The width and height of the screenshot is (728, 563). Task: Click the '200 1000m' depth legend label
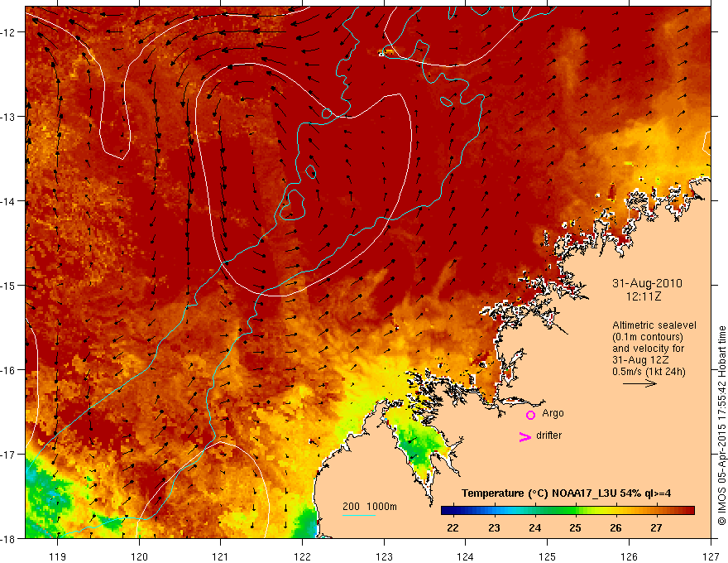click(370, 507)
